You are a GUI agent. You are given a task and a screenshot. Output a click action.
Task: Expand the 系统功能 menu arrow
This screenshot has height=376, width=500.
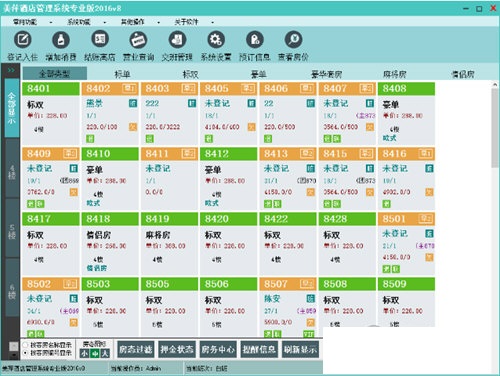tap(105, 22)
